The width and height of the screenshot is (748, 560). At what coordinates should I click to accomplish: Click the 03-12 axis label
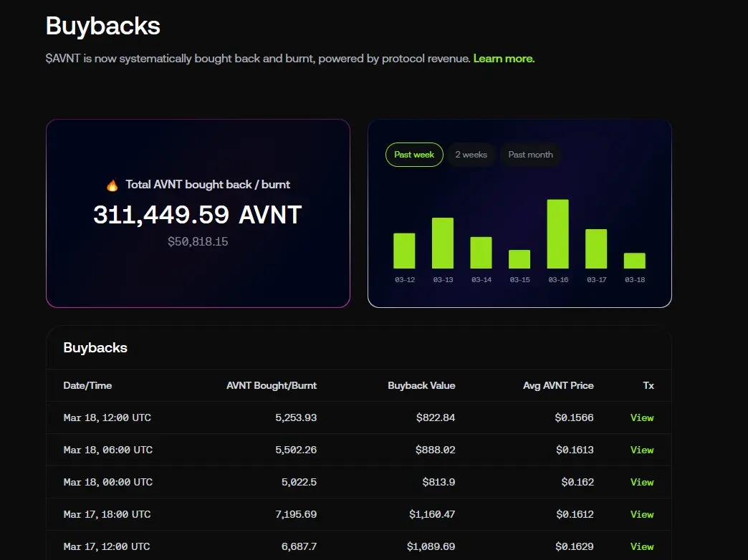(405, 280)
